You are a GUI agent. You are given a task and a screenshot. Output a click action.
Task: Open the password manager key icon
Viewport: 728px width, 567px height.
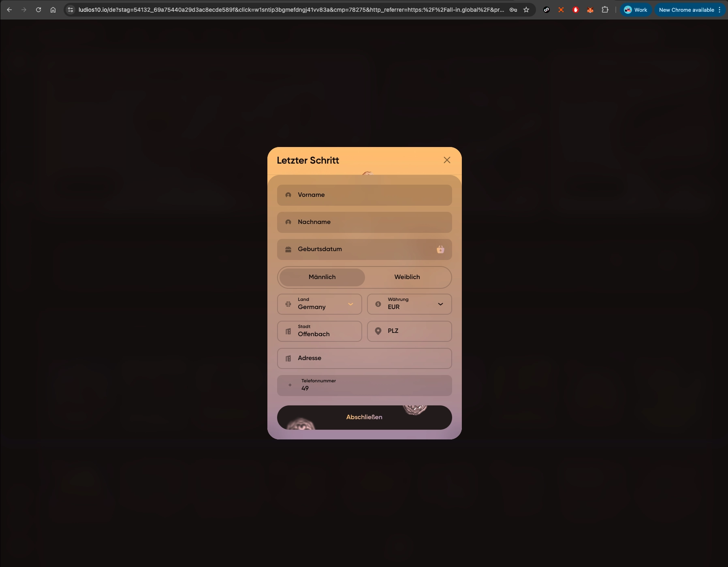click(513, 10)
